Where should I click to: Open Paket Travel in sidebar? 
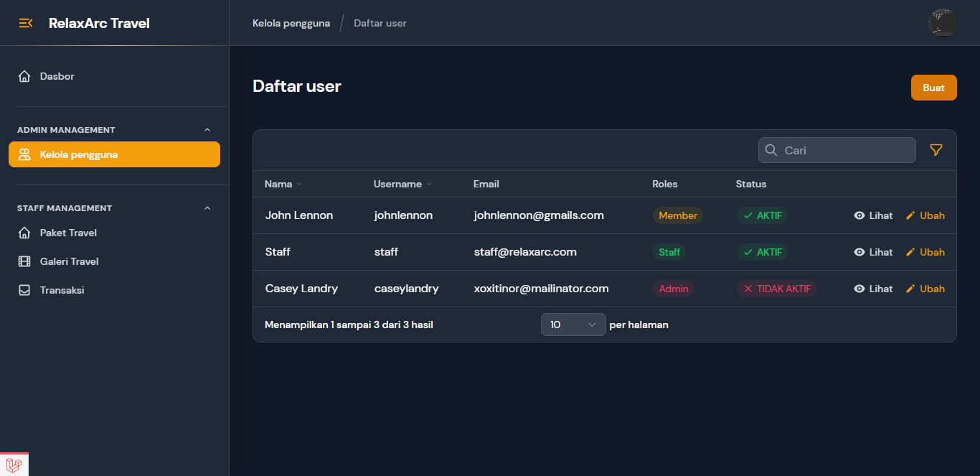pyautogui.click(x=68, y=233)
